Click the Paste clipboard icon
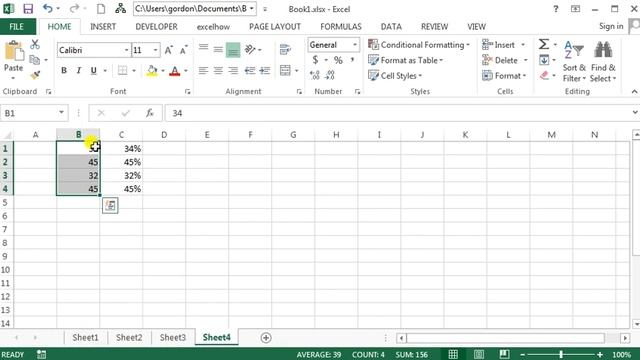 (14, 52)
